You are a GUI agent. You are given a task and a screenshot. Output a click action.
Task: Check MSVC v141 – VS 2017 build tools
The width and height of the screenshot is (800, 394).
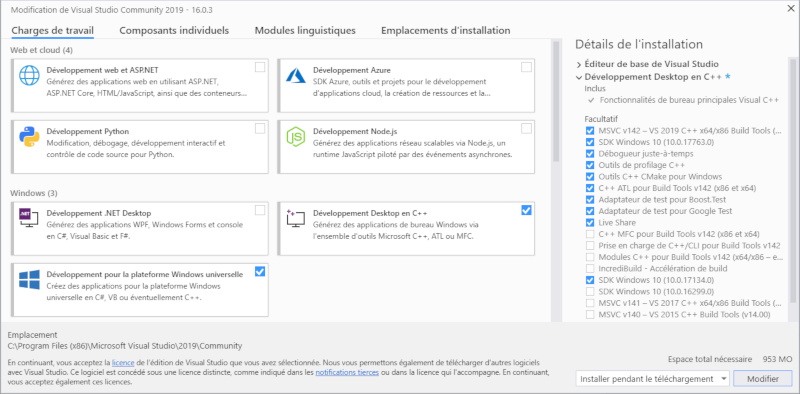click(590, 303)
